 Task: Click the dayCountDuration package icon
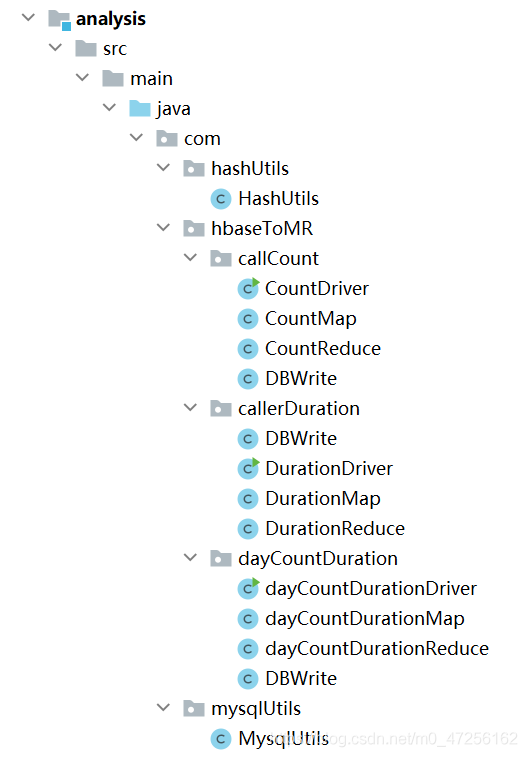(221, 559)
